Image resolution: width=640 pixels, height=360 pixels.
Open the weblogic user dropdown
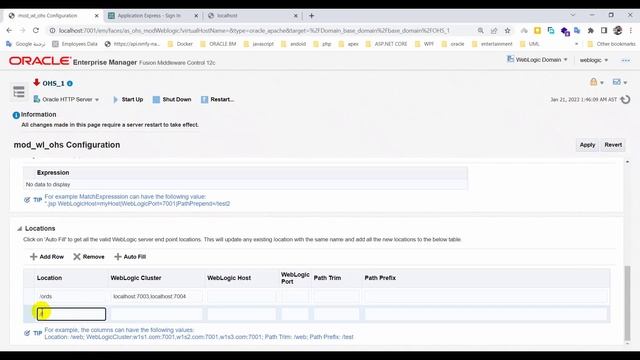[594, 60]
